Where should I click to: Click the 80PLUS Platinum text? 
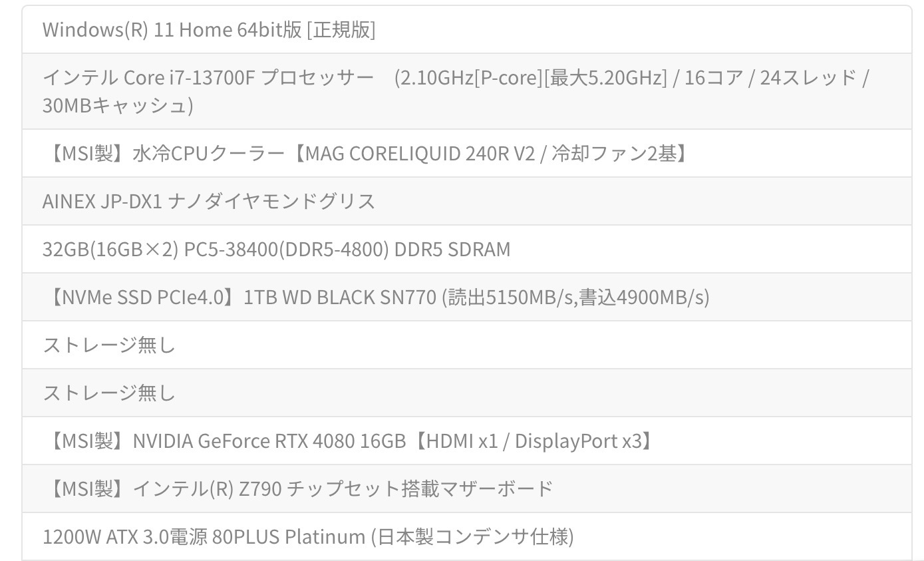coord(289,536)
